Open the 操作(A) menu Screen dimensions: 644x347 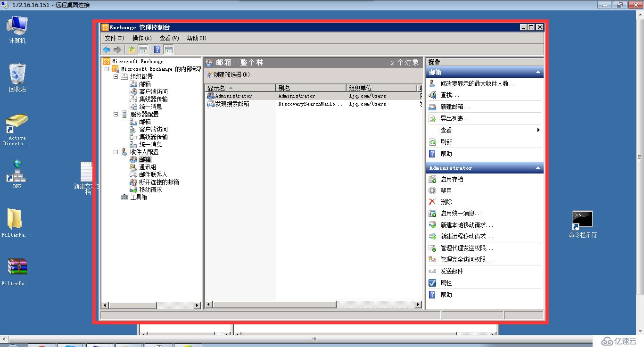click(142, 38)
